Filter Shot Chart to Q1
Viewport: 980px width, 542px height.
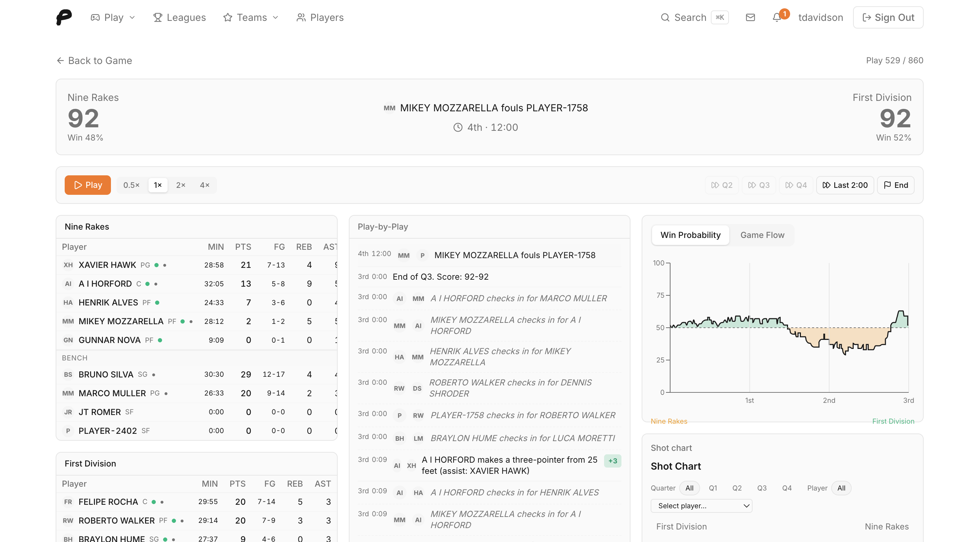[x=713, y=488]
